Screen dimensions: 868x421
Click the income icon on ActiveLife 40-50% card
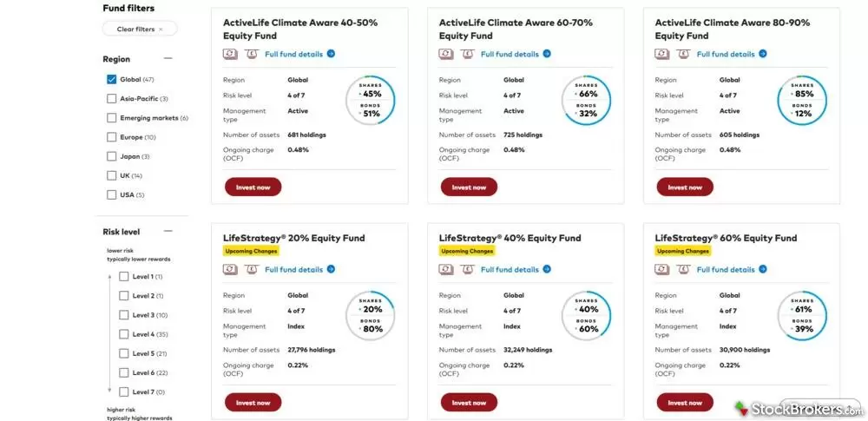[252, 54]
